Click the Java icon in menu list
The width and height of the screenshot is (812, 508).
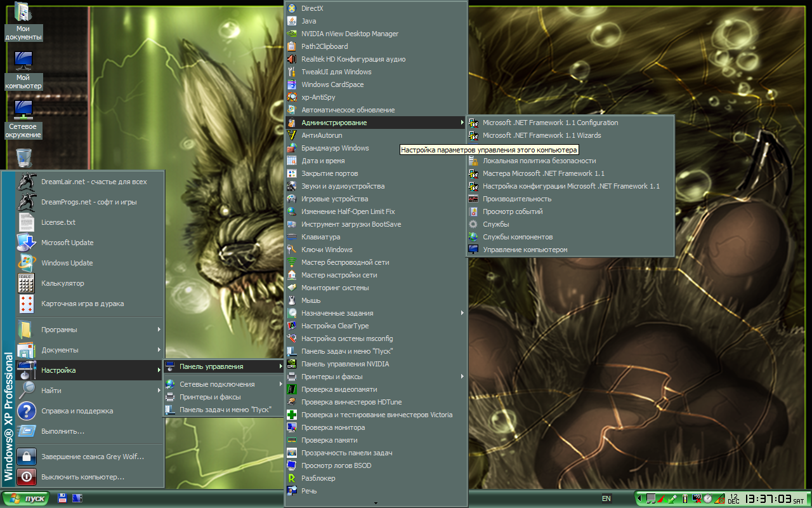point(292,21)
